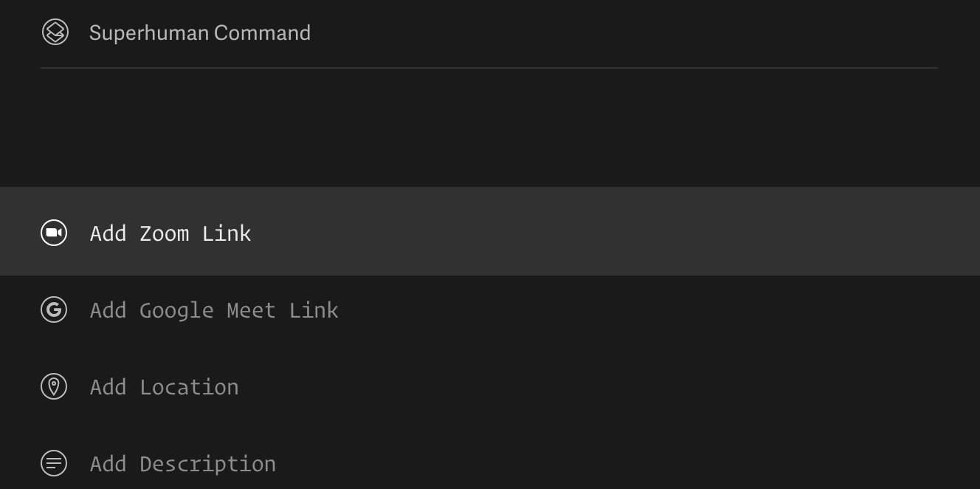Image resolution: width=980 pixels, height=489 pixels.
Task: Click the Zoom video camera icon
Action: tap(54, 233)
